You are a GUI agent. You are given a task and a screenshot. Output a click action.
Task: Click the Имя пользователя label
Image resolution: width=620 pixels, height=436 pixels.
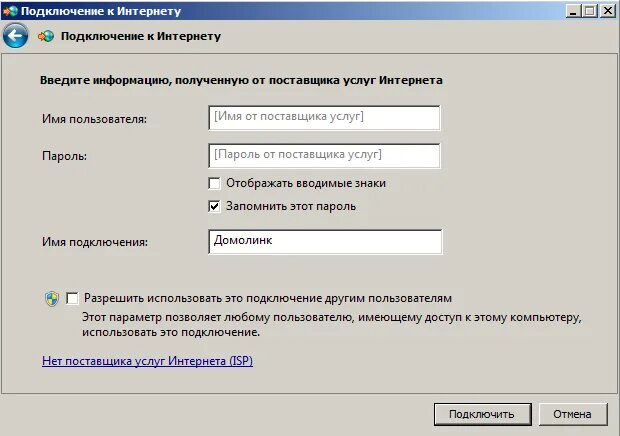[x=95, y=119]
